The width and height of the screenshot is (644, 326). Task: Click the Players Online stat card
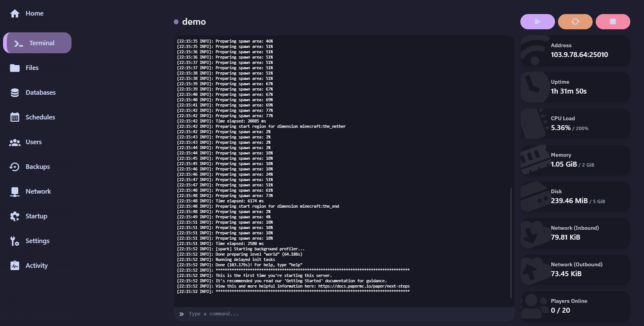575,306
